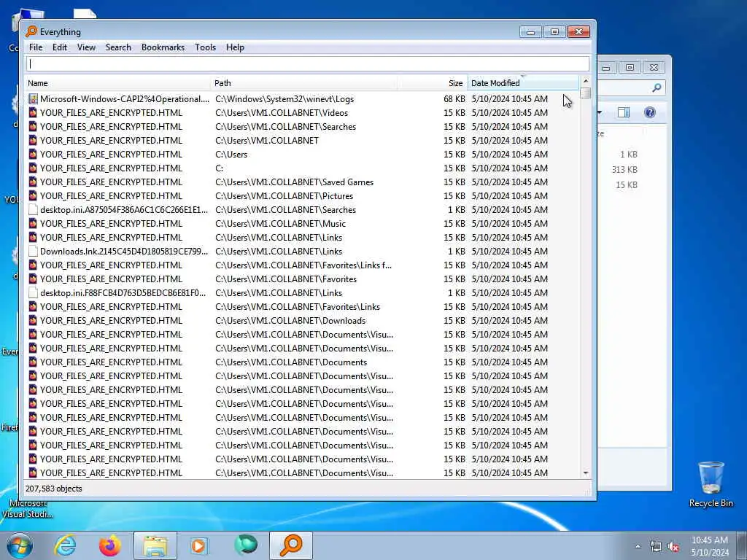The height and width of the screenshot is (560, 747).
Task: Open the View menu
Action: (86, 47)
